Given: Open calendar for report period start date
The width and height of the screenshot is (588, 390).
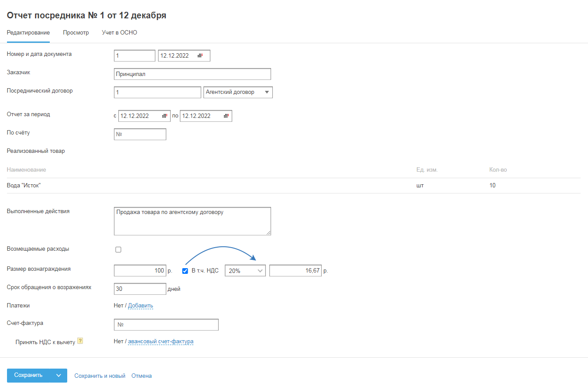Looking at the screenshot, I should coord(165,116).
